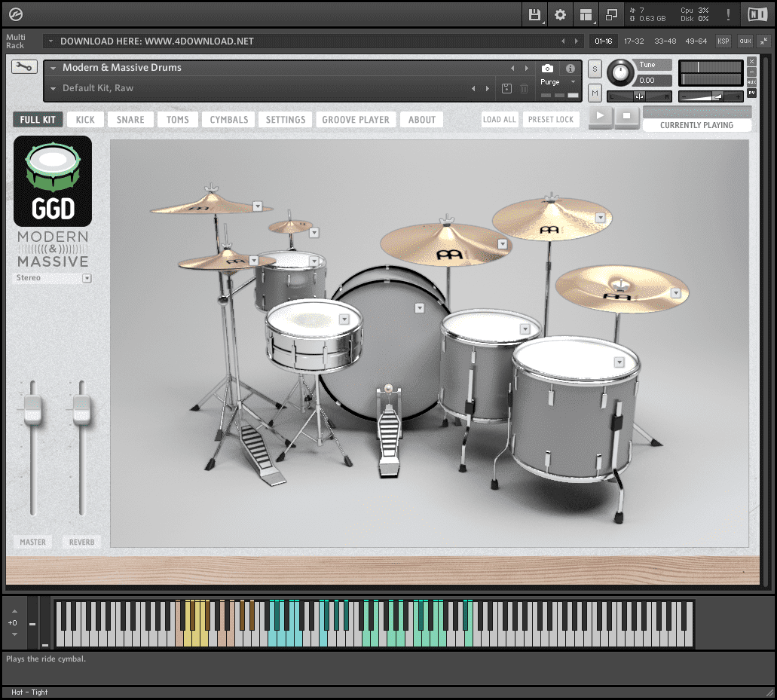Open the Default Kit, Raw snapshot dropdown
Screen dimensions: 777x700
coord(53,89)
